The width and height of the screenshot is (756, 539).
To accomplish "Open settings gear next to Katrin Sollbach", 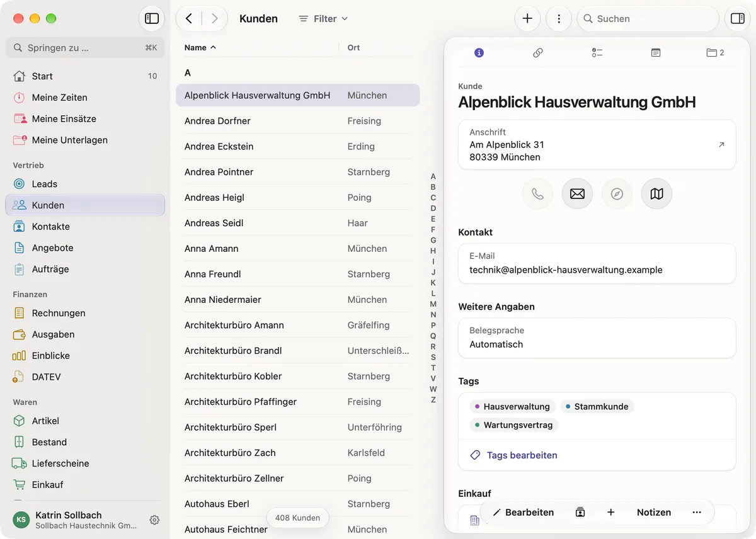I will point(154,520).
